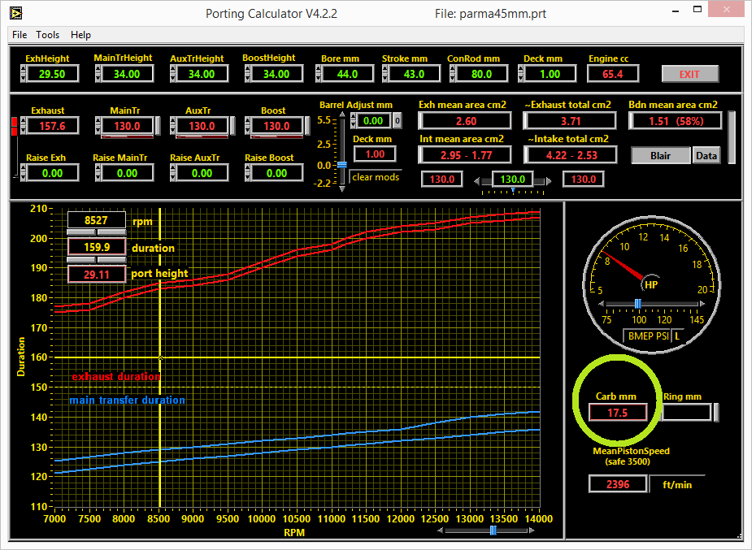This screenshot has width=756, height=550.
Task: Click the left arrow of transfer duration slider
Action: click(476, 180)
